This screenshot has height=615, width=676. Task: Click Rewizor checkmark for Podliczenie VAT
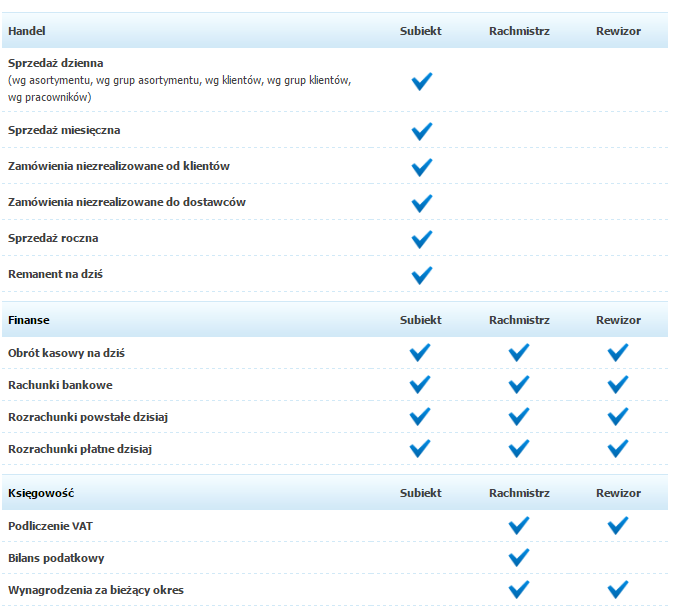tap(618, 526)
